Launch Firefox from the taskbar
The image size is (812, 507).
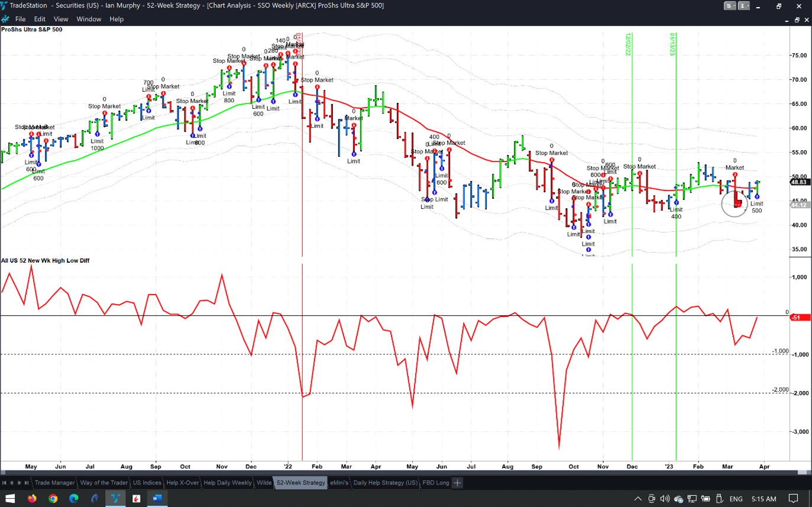pos(32,499)
